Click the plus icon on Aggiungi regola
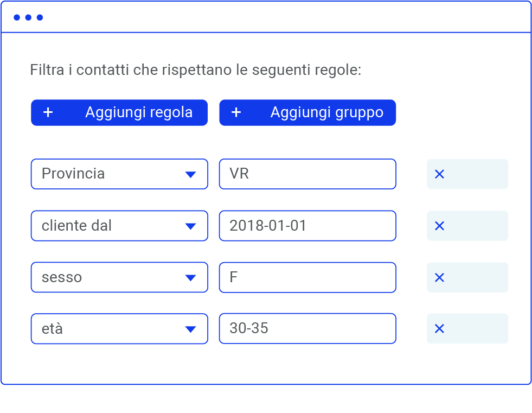 tap(48, 112)
